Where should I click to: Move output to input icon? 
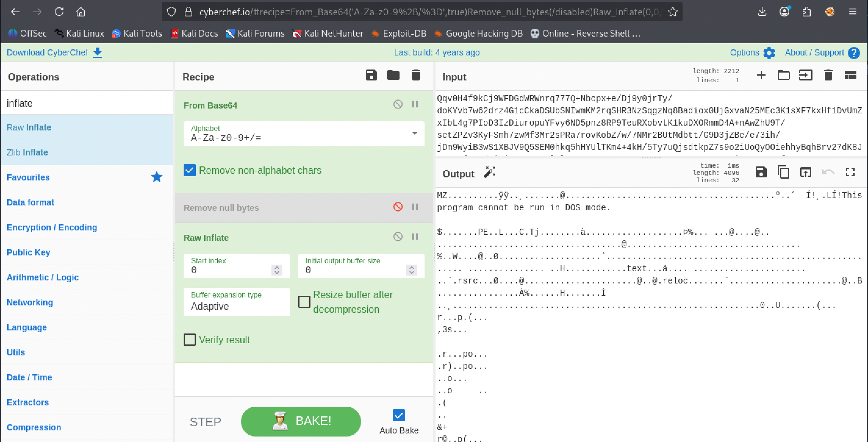pos(805,172)
